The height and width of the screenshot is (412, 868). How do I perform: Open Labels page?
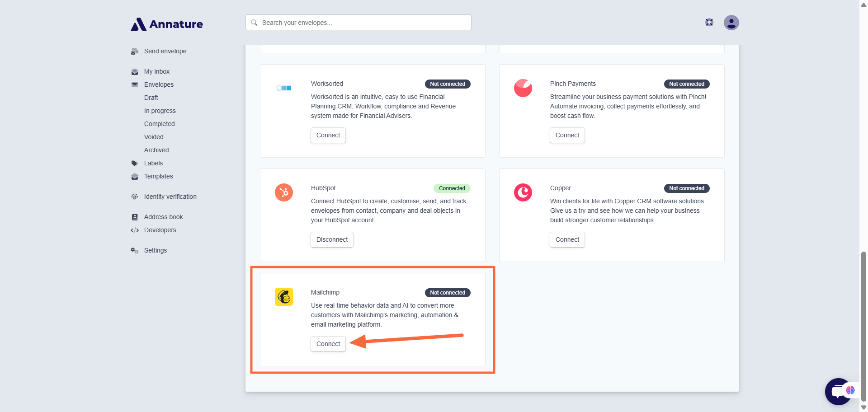click(x=153, y=163)
